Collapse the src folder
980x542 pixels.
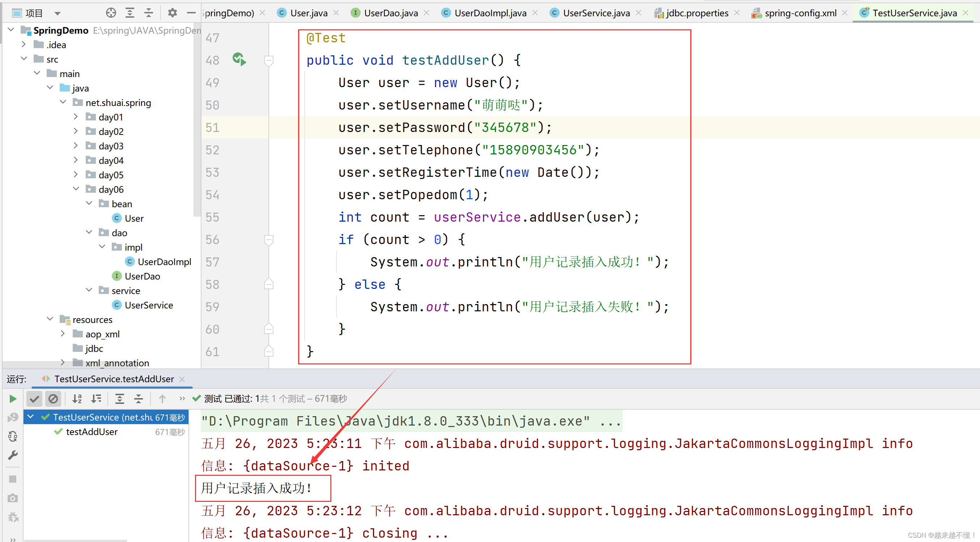point(24,59)
